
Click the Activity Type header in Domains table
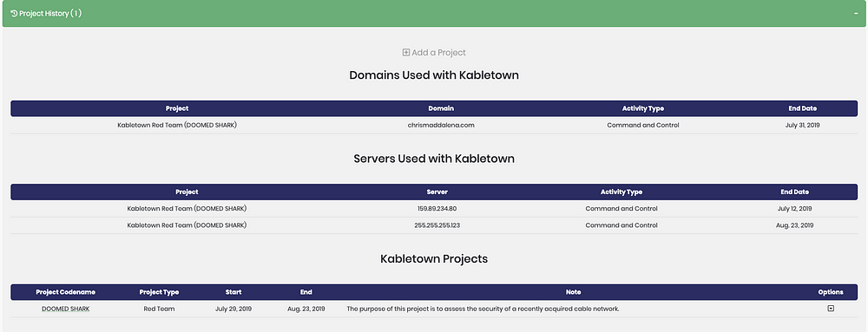click(642, 108)
